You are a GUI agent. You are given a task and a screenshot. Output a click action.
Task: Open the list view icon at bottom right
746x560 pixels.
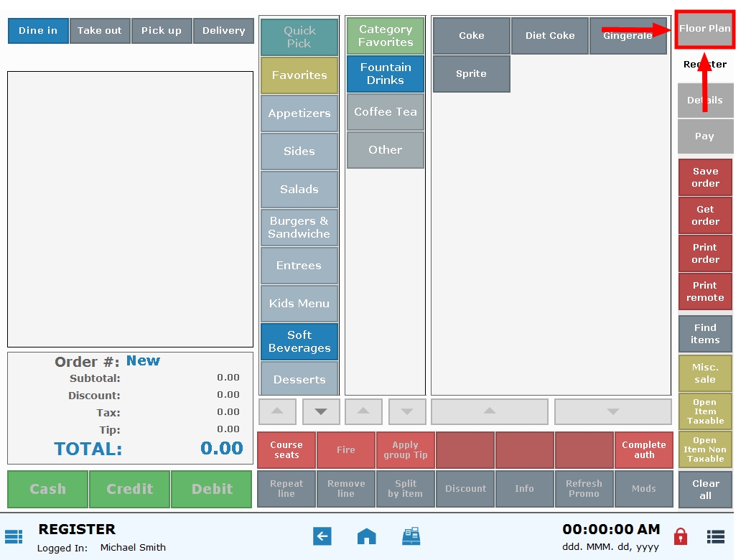(x=715, y=536)
